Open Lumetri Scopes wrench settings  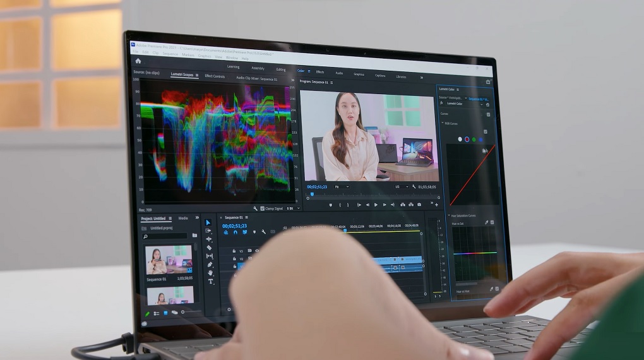(x=255, y=209)
